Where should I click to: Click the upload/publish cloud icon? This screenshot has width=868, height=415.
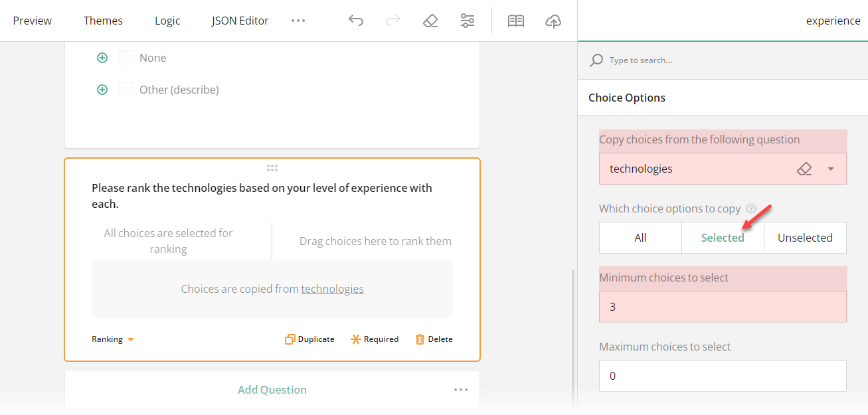click(x=553, y=21)
